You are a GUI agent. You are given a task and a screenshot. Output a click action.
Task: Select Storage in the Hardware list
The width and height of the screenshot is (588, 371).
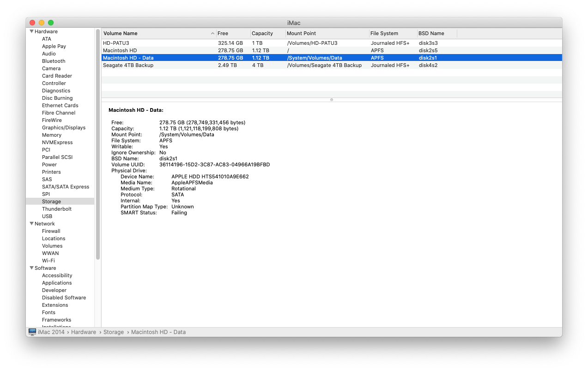[51, 201]
